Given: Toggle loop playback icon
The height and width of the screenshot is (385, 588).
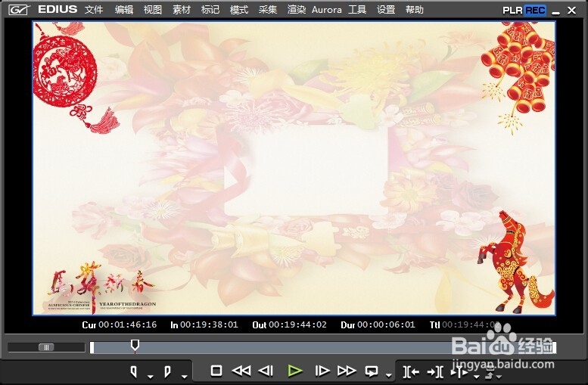Looking at the screenshot, I should pyautogui.click(x=372, y=371).
